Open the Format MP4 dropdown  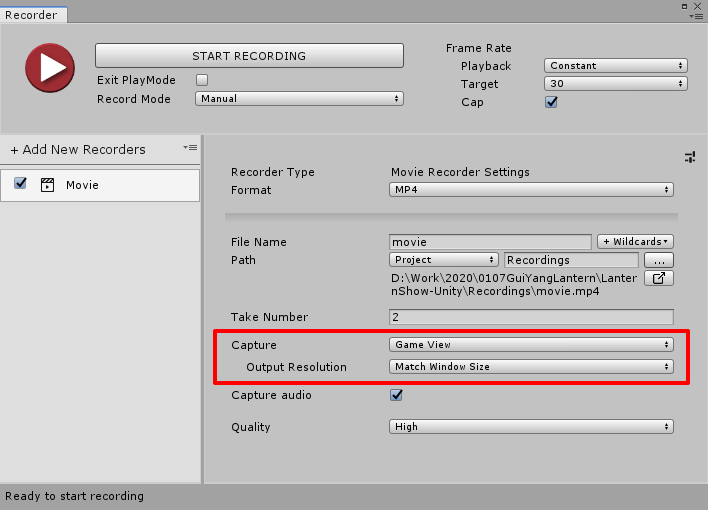(531, 190)
